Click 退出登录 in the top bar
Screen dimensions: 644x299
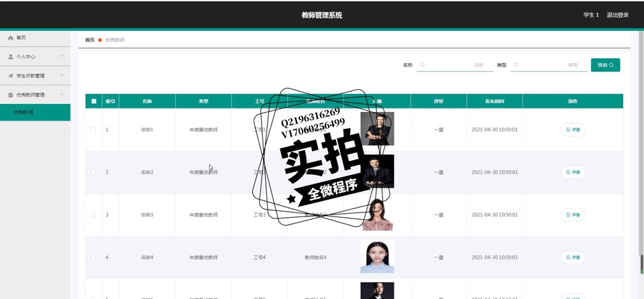pyautogui.click(x=618, y=15)
